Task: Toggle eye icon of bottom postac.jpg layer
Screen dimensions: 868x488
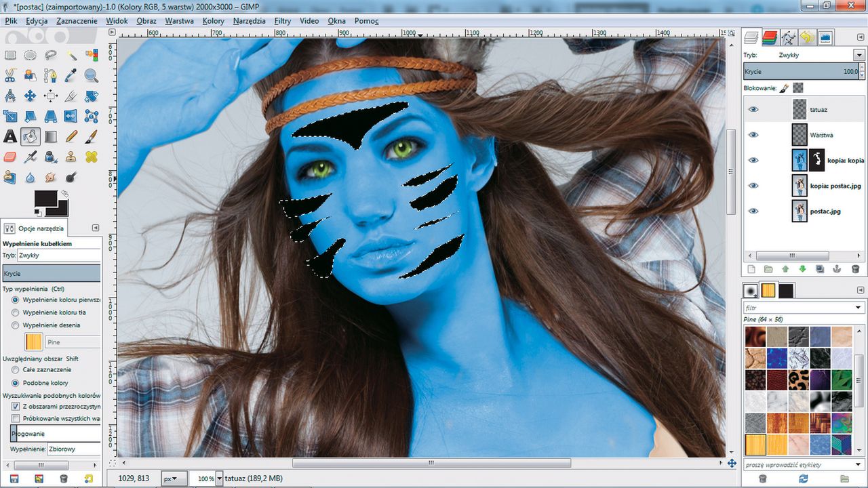Action: (x=753, y=211)
